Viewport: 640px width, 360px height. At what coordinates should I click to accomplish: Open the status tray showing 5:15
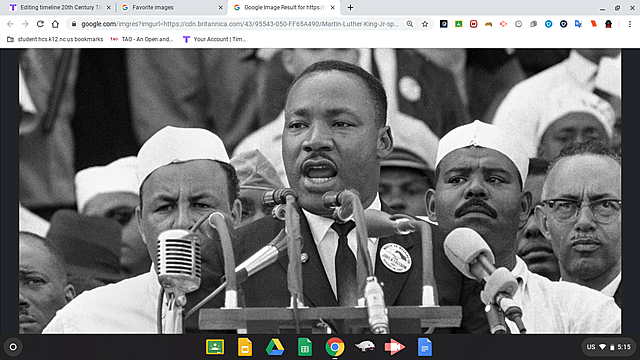[609, 347]
